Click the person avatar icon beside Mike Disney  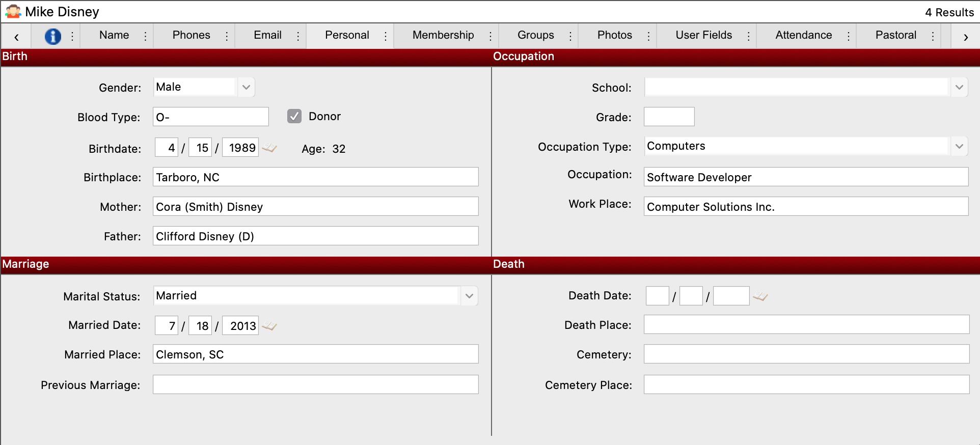tap(13, 12)
